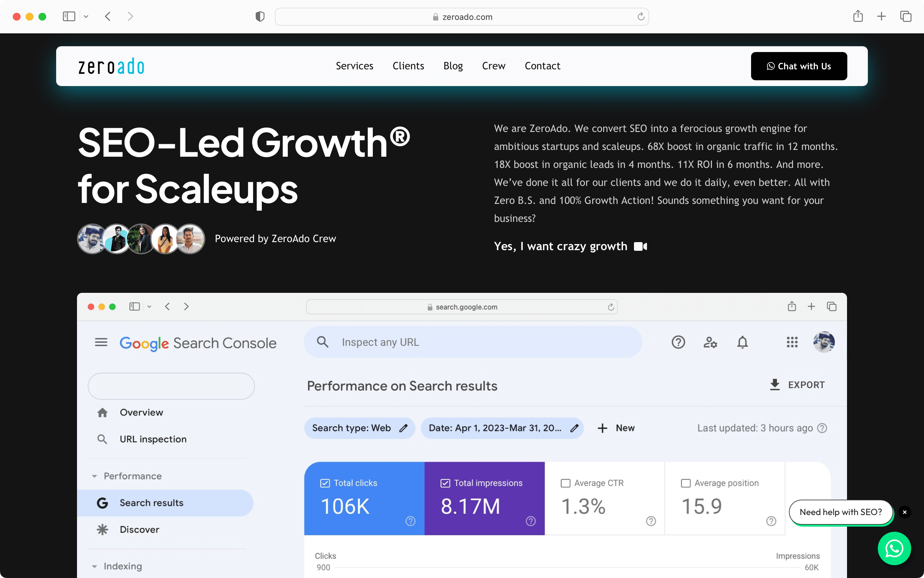Go forward using Safari forward arrow
This screenshot has height=578, width=924.
(x=130, y=16)
